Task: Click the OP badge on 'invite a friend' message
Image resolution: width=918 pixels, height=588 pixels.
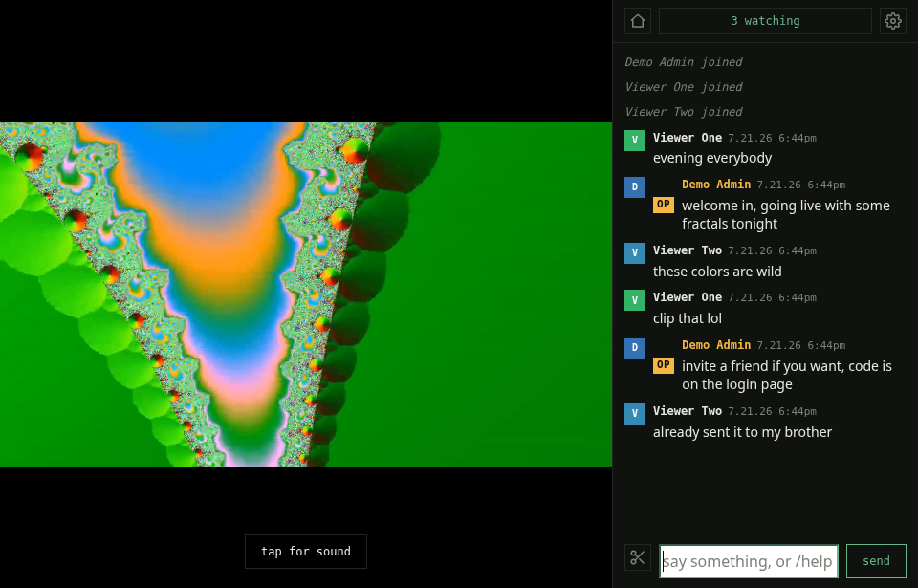Action: pos(664,365)
